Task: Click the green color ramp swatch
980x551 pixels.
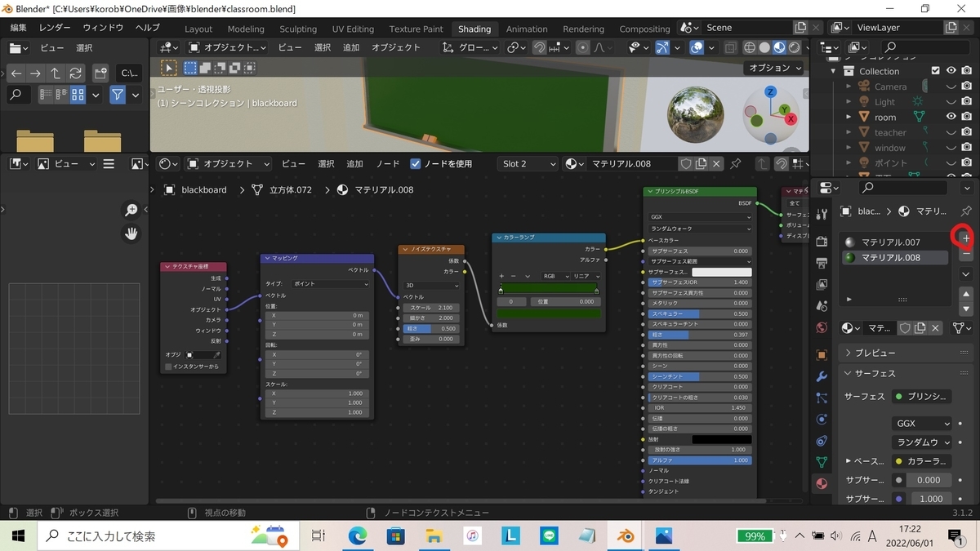Action: coord(549,313)
